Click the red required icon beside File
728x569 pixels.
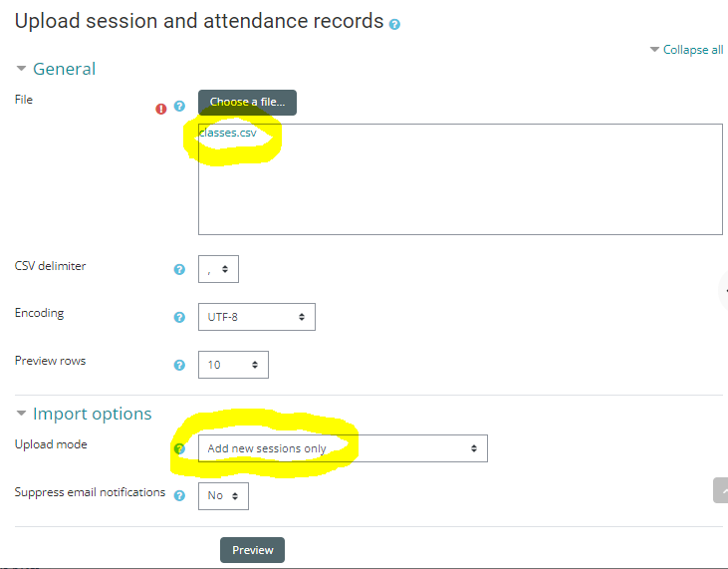click(161, 108)
